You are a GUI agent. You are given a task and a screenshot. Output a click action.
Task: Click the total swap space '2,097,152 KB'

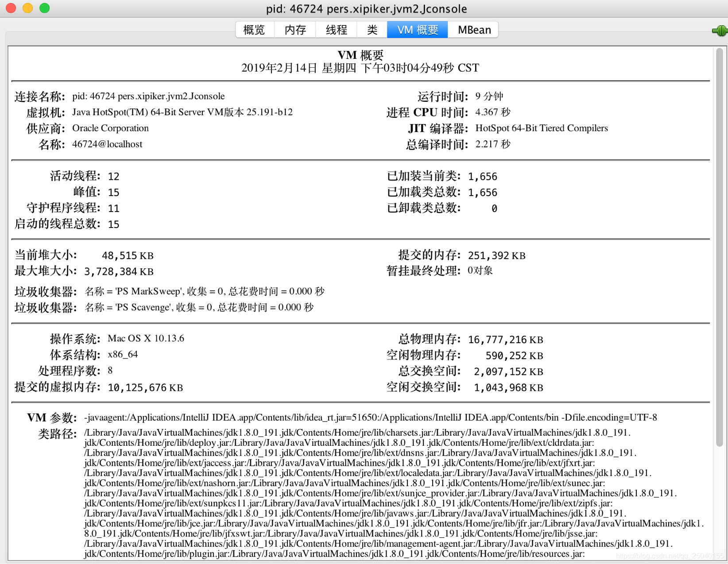click(x=508, y=371)
